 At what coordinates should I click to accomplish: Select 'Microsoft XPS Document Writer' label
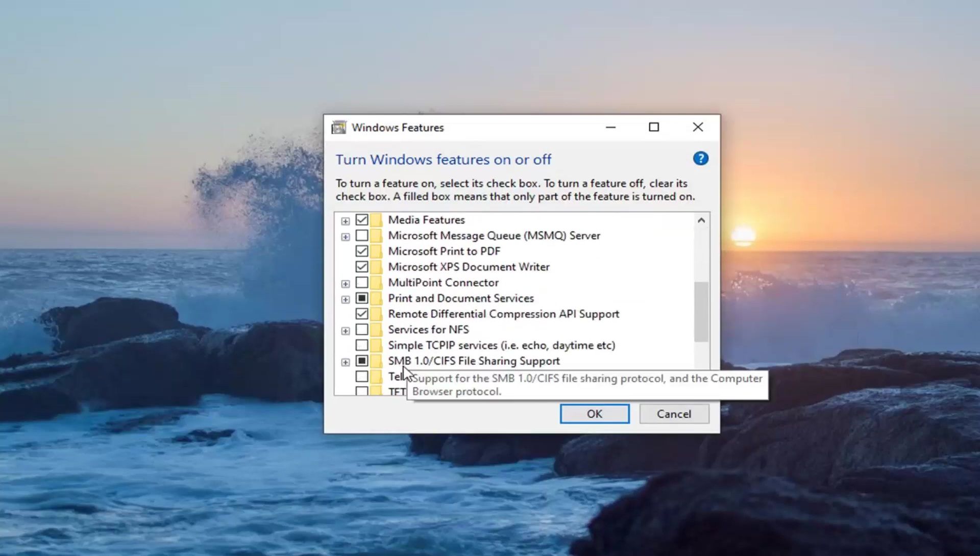click(469, 267)
